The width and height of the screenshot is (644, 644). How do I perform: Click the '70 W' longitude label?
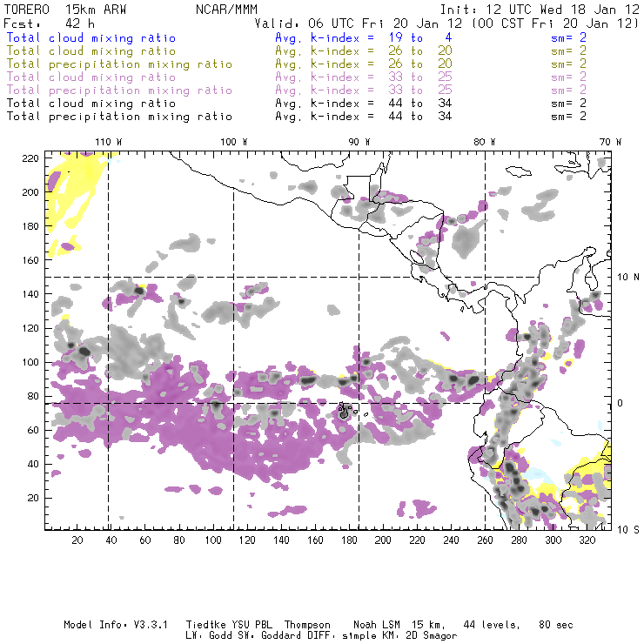tap(610, 142)
